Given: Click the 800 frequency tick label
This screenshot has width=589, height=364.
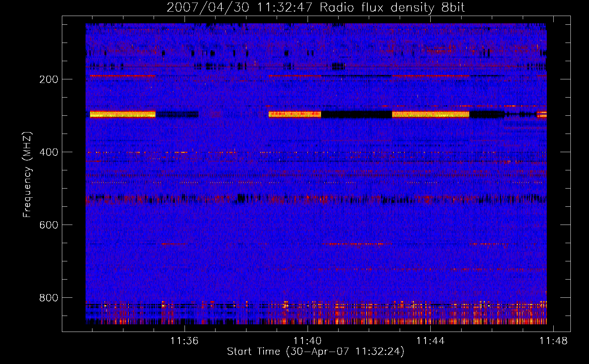Looking at the screenshot, I should pyautogui.click(x=49, y=298).
